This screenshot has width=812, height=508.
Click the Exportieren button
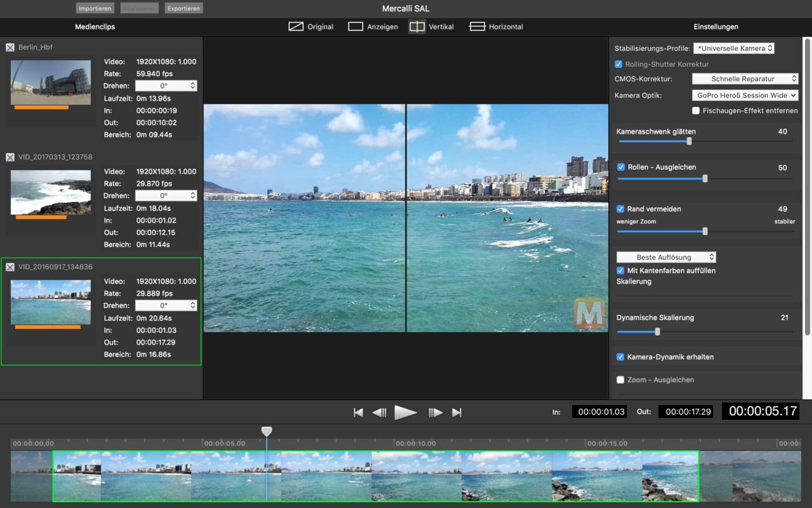pyautogui.click(x=184, y=8)
